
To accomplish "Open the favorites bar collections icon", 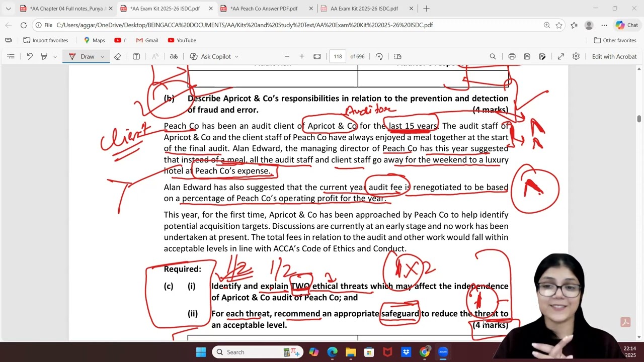I will point(9,40).
